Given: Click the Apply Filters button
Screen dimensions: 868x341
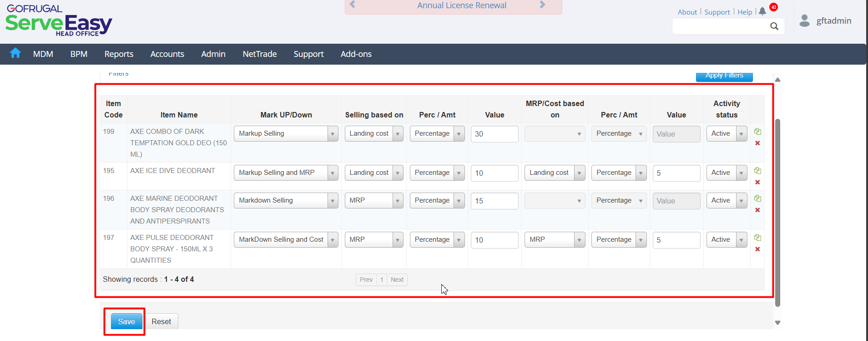Looking at the screenshot, I should pos(724,76).
